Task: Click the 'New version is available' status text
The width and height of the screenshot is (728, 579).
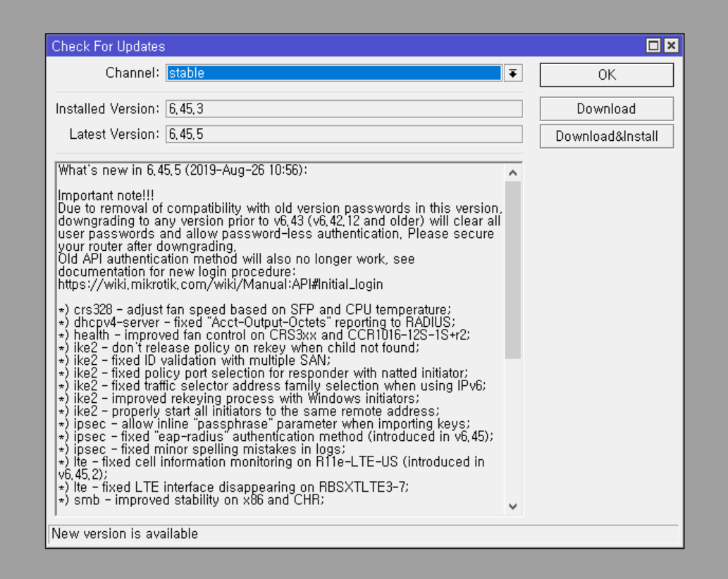Action: pos(125,533)
